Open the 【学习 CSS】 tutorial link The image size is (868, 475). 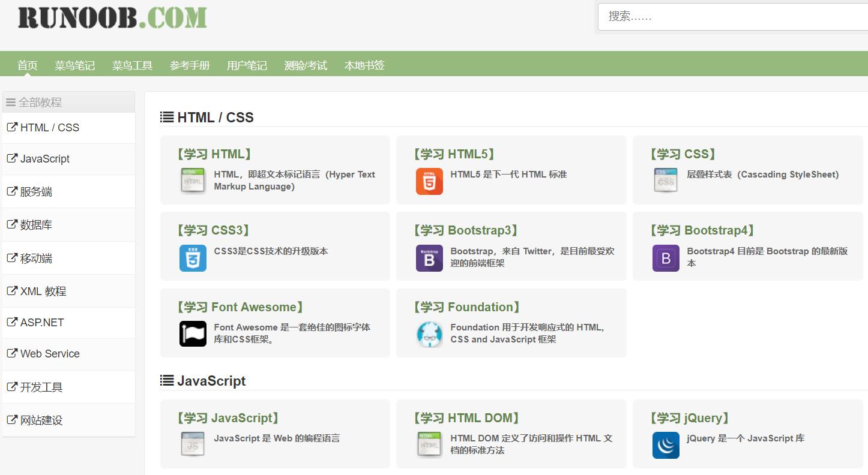683,154
